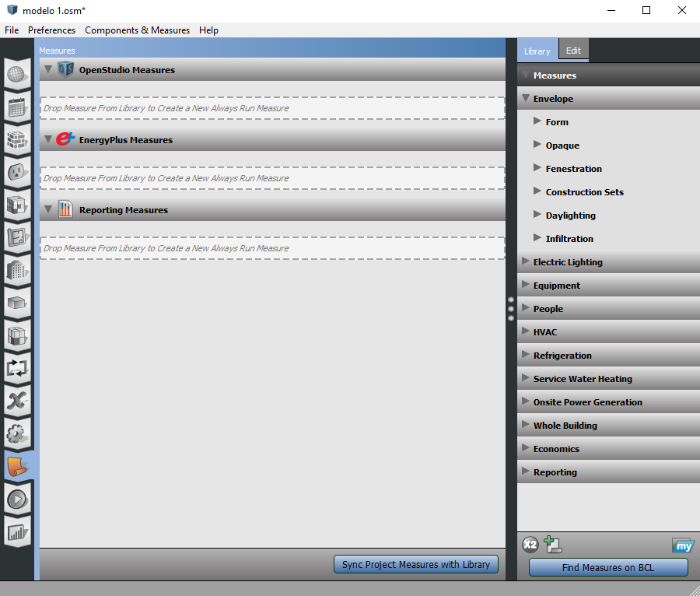This screenshot has width=700, height=596.
Task: Open the Site tab globe icon
Action: [17, 75]
